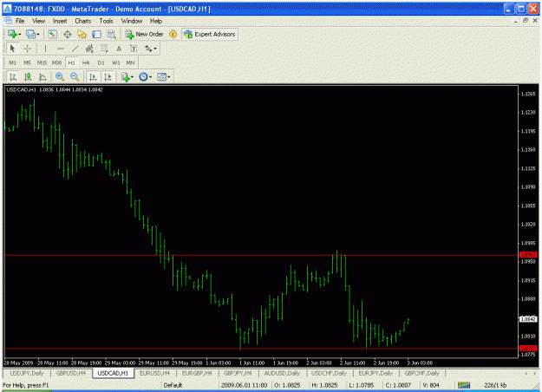Toggle the Market Watch window icon
The width and height of the screenshot is (542, 392).
point(52,34)
